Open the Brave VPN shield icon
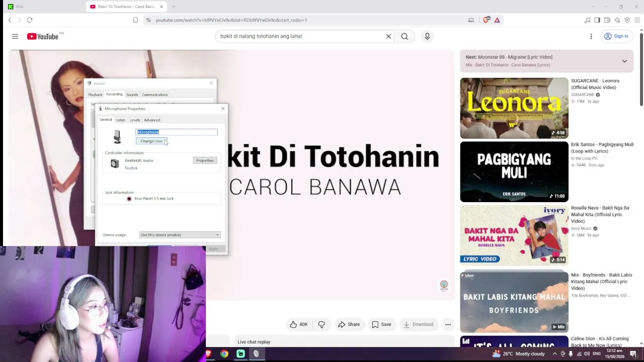The width and height of the screenshot is (644, 362). pyautogui.click(x=627, y=20)
